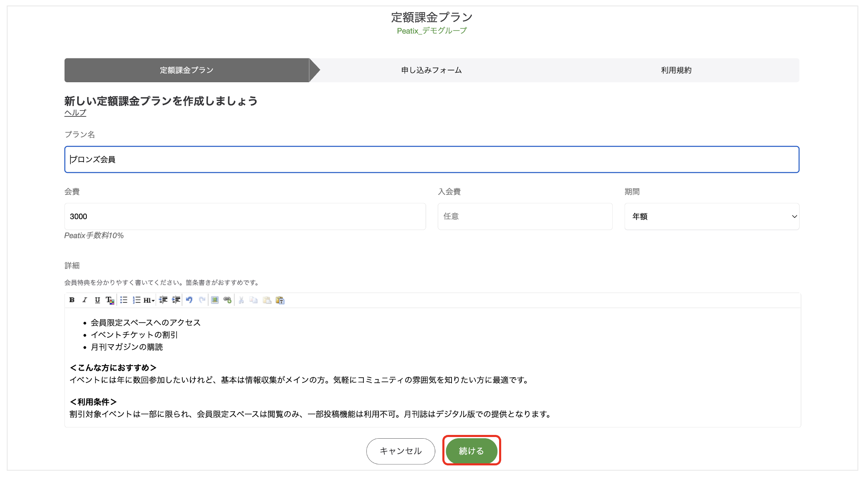This screenshot has height=480, width=868.
Task: Switch to 利用規約 step tab
Action: (x=676, y=70)
